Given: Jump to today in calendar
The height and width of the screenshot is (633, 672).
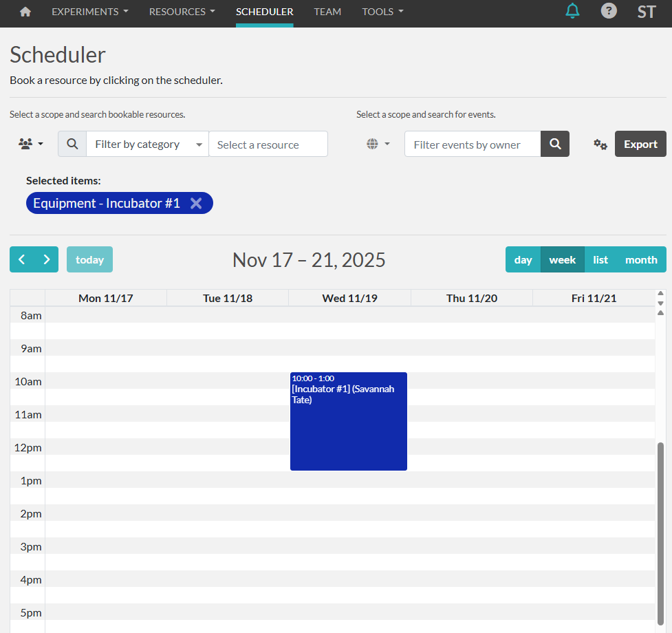Looking at the screenshot, I should click(x=89, y=259).
